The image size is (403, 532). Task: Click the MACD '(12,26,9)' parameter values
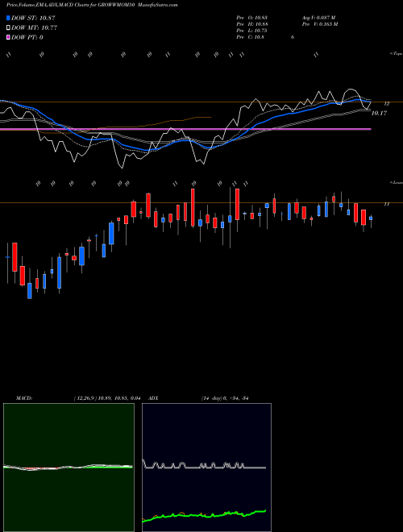[x=107, y=398]
